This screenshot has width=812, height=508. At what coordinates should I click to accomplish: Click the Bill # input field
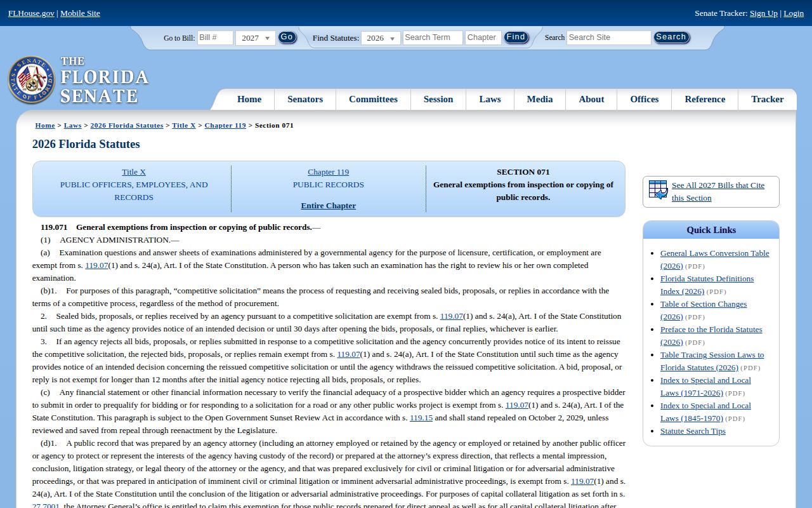[x=215, y=37]
